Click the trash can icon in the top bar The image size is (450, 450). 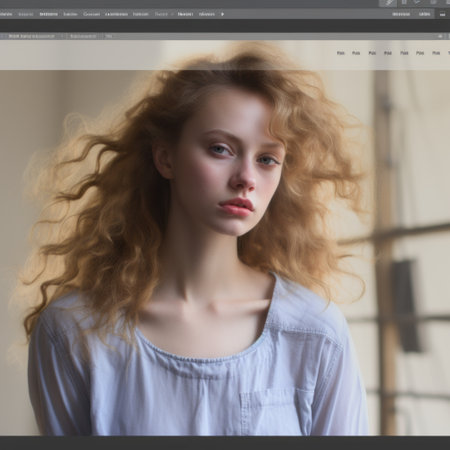[x=404, y=2]
